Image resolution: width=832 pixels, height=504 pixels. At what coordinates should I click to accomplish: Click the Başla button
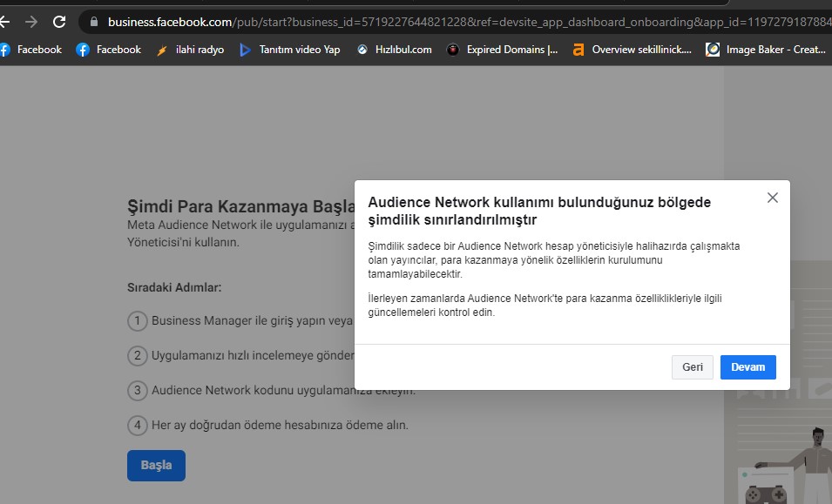[x=156, y=466]
